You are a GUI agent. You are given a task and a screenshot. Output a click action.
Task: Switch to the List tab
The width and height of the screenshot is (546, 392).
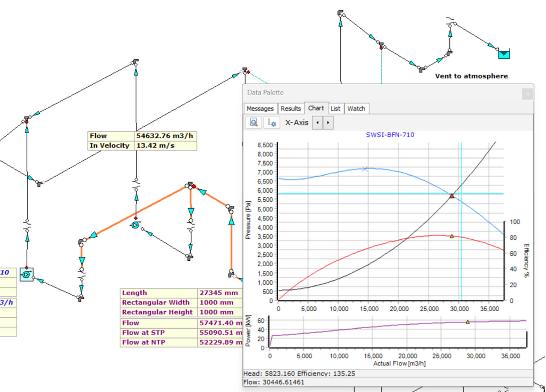(x=335, y=109)
